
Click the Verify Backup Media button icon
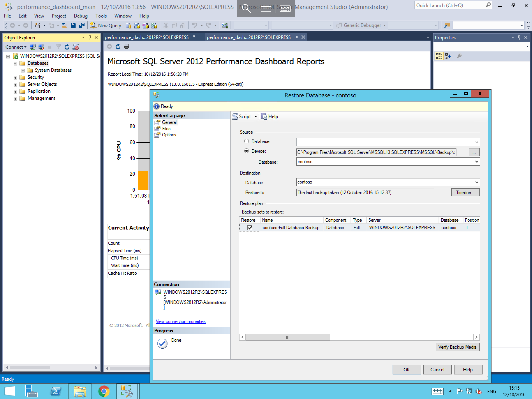pyautogui.click(x=458, y=347)
